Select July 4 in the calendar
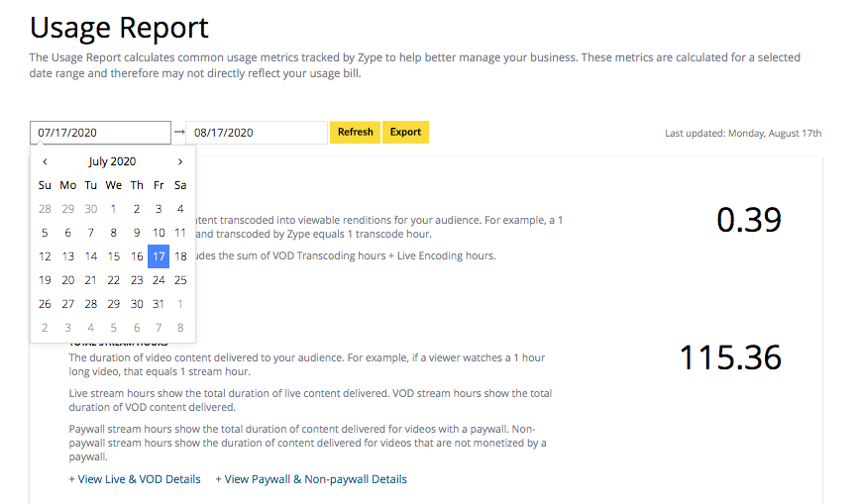Viewport: 859px width, 504px height. tap(180, 209)
